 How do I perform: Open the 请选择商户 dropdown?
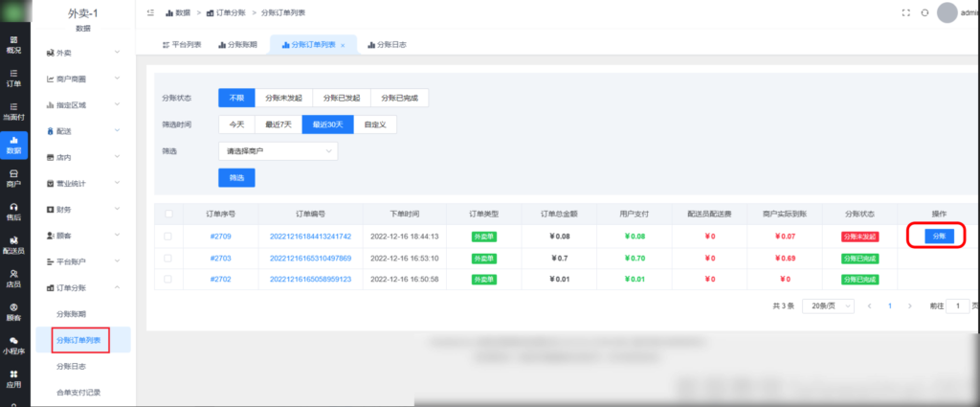point(278,150)
